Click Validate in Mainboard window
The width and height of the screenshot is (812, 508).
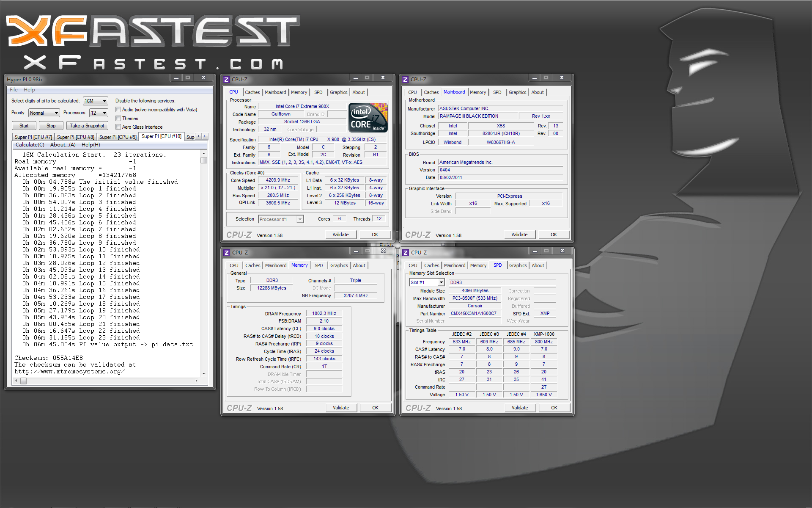(519, 235)
